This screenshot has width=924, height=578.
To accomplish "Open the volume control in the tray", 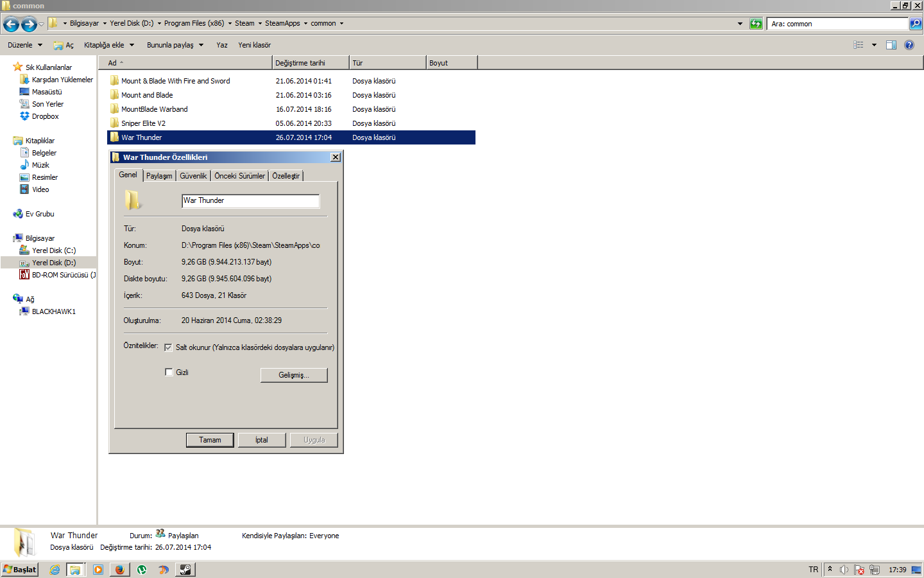I will click(x=844, y=570).
